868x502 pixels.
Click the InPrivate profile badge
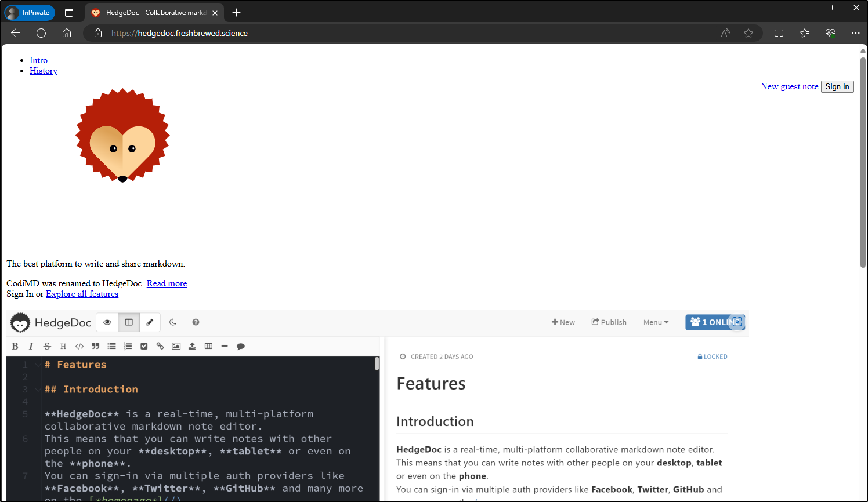[30, 13]
